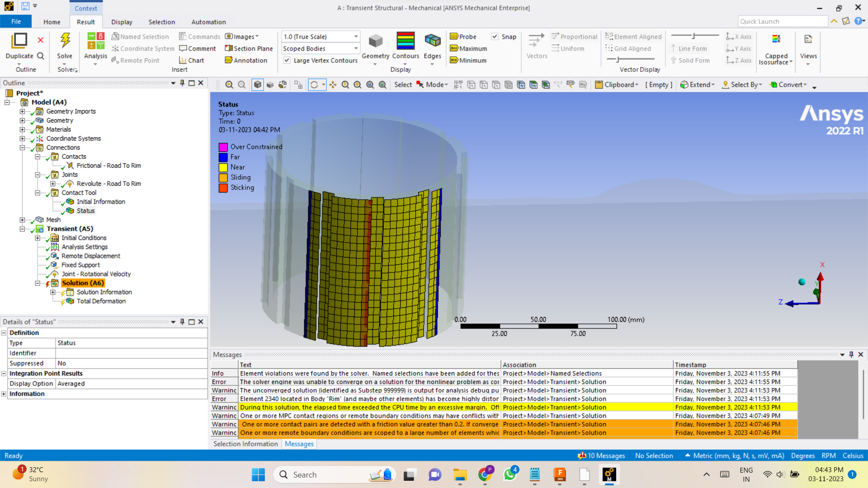Open File Explorer from the taskbar
868x488 pixels.
(460, 474)
